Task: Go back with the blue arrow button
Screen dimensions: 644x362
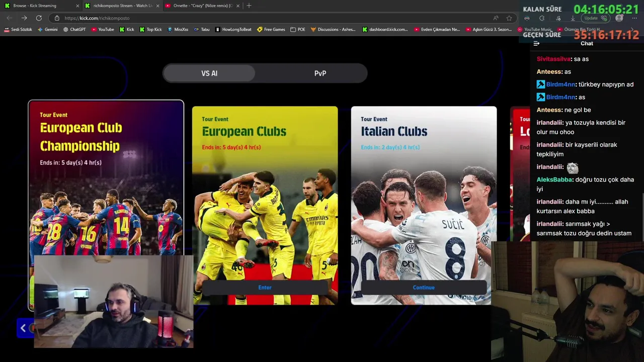Action: [23, 328]
